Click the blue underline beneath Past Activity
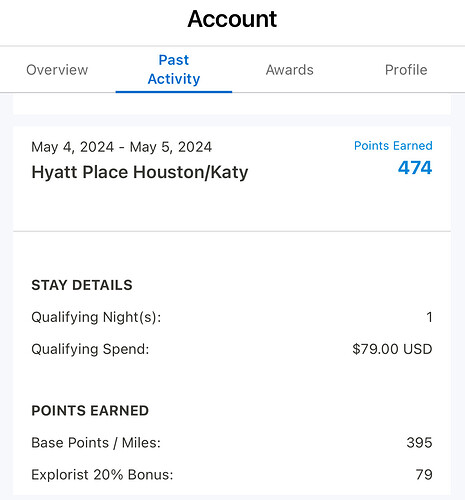Image resolution: width=465 pixels, height=500 pixels. [x=174, y=92]
